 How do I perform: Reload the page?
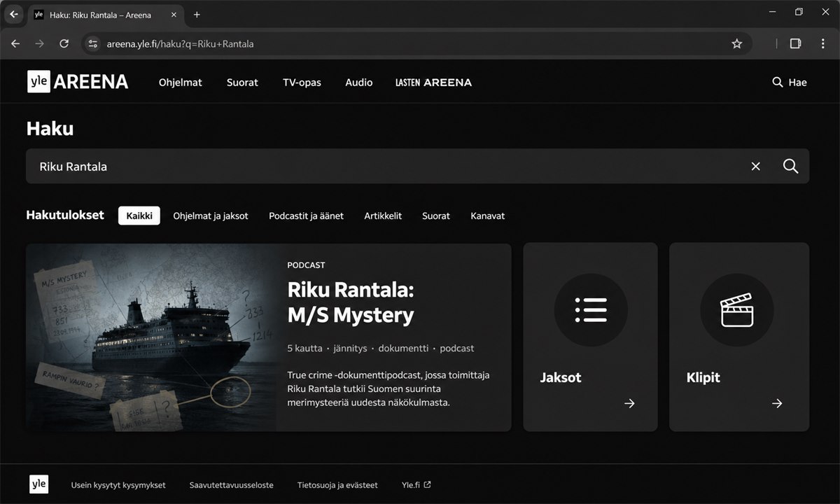[x=64, y=43]
